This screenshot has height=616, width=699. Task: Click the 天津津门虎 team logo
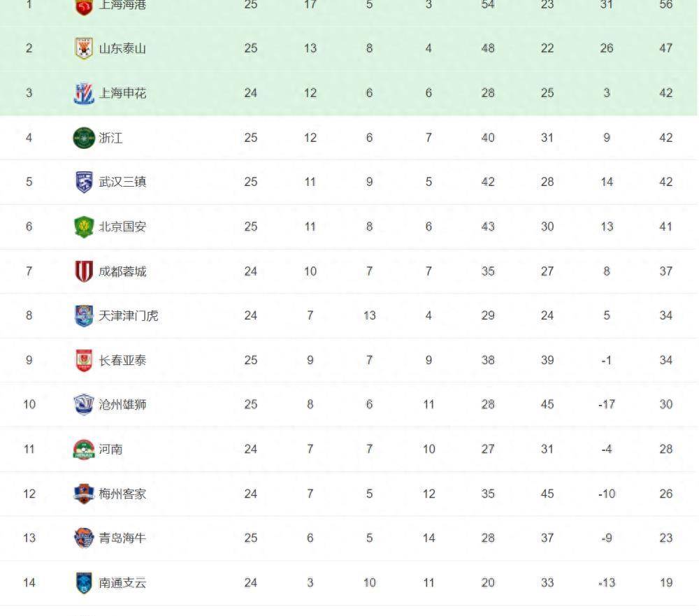[x=84, y=316]
